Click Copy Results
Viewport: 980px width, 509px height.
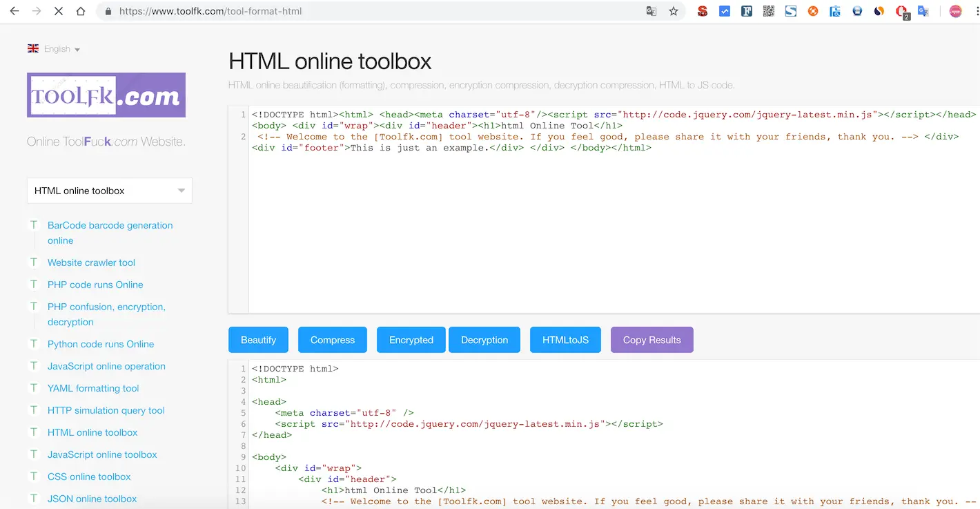pos(651,340)
